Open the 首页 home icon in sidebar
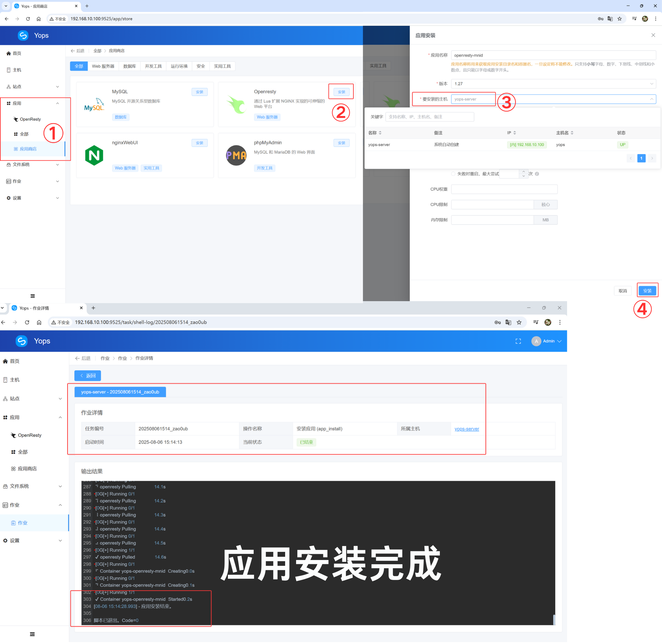The width and height of the screenshot is (662, 644). (9, 53)
